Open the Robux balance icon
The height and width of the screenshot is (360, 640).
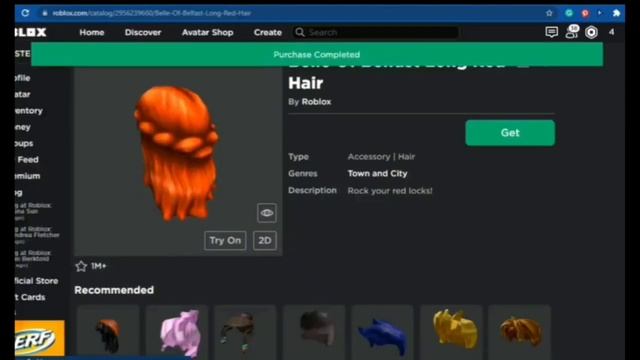[x=591, y=32]
